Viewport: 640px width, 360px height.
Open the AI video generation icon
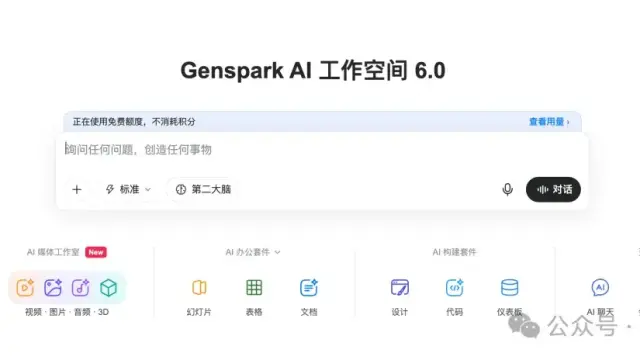click(25, 288)
